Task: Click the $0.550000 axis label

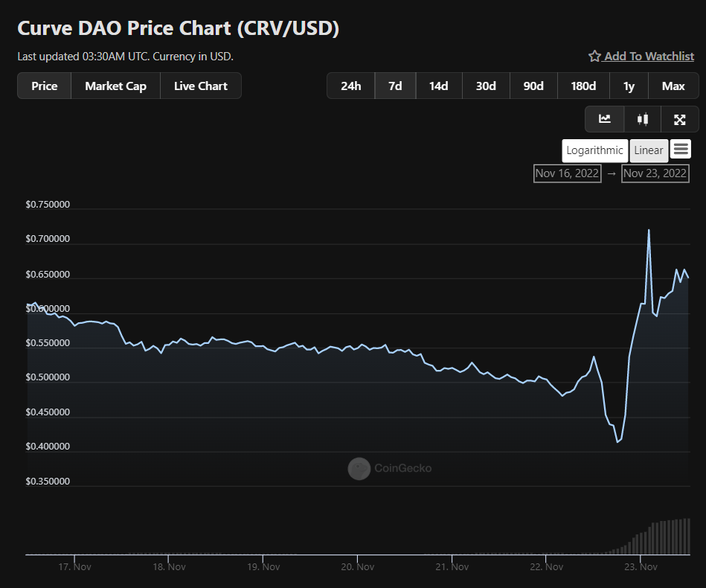Action: click(x=48, y=343)
